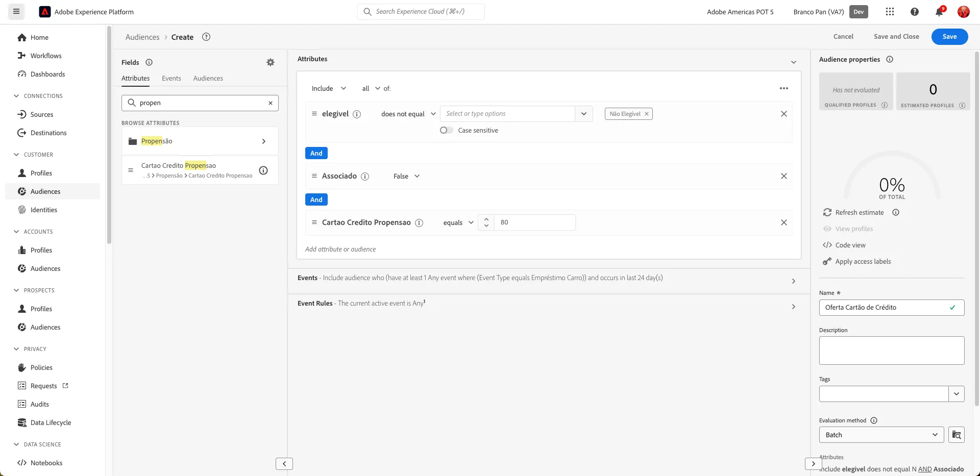Select the Attributes fields tab
Viewport: 980px width, 476px height.
(136, 79)
